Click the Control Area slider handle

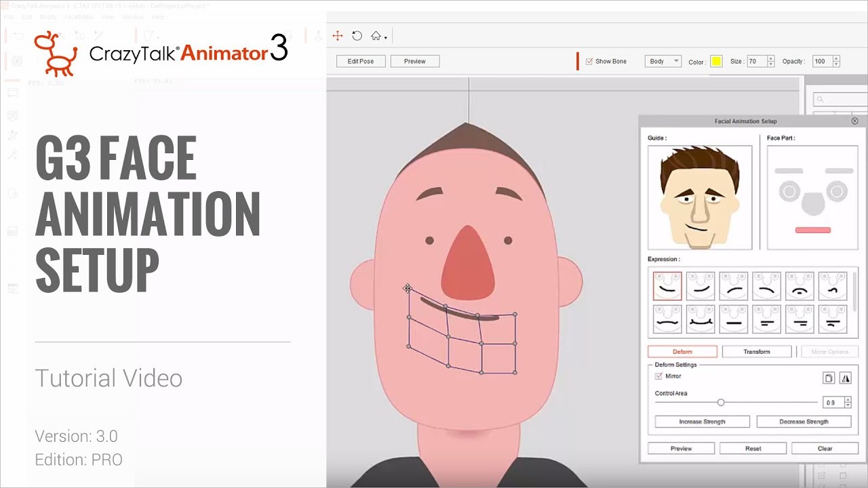click(721, 403)
